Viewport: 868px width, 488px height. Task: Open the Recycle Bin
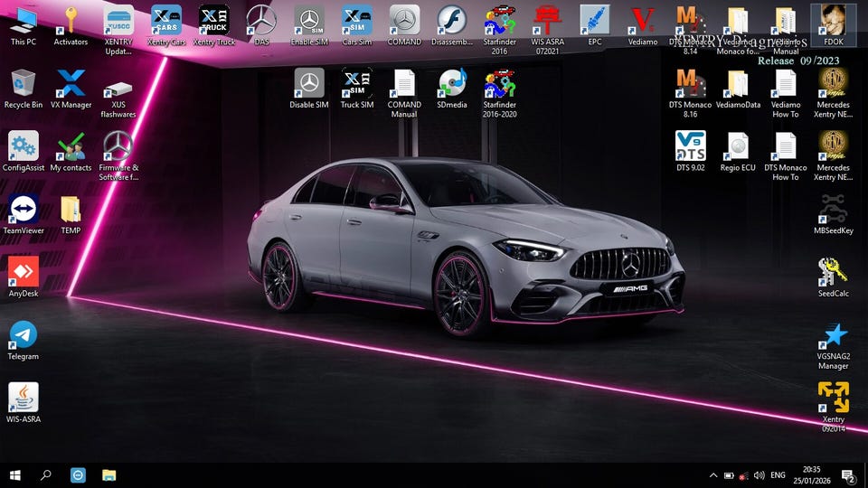24,89
